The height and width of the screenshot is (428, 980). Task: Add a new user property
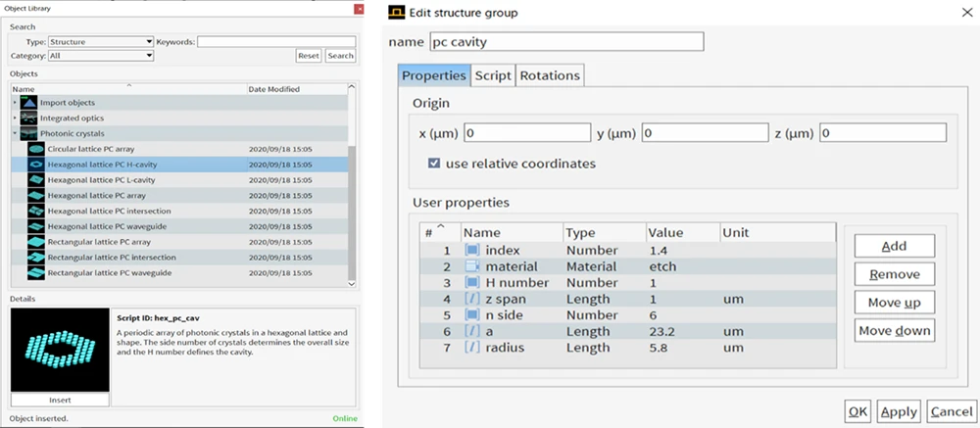tap(895, 246)
